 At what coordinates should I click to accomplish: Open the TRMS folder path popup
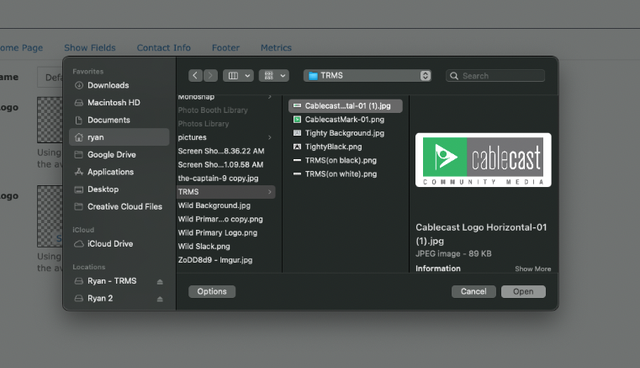coord(367,75)
